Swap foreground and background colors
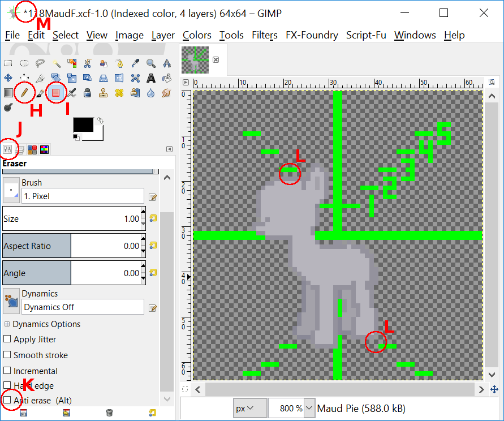Viewport: 504px width, 421px height. (100, 121)
